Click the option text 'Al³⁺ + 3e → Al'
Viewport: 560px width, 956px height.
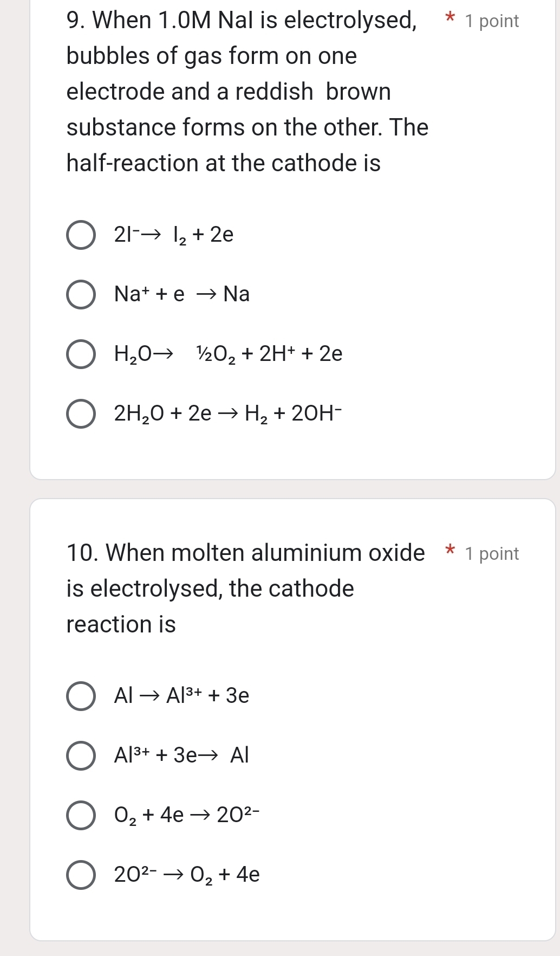pyautogui.click(x=181, y=755)
